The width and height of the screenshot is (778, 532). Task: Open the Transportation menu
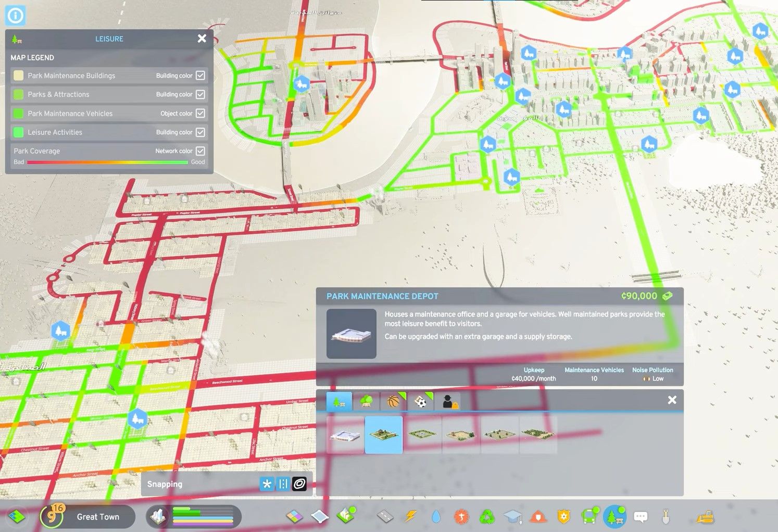[x=588, y=516]
